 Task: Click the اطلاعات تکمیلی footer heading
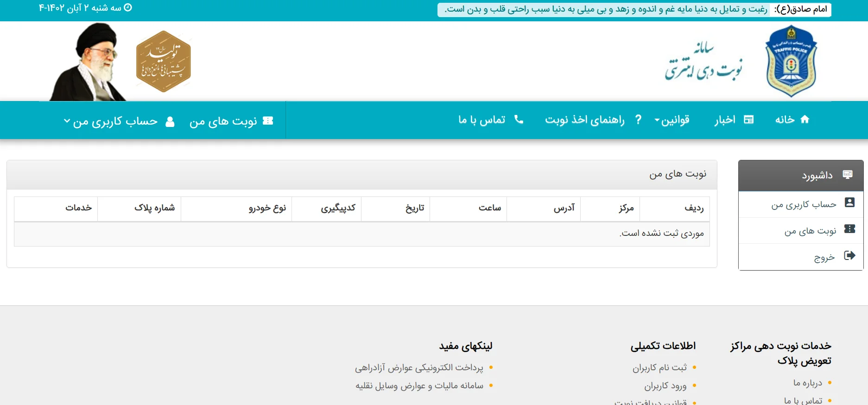(x=663, y=346)
